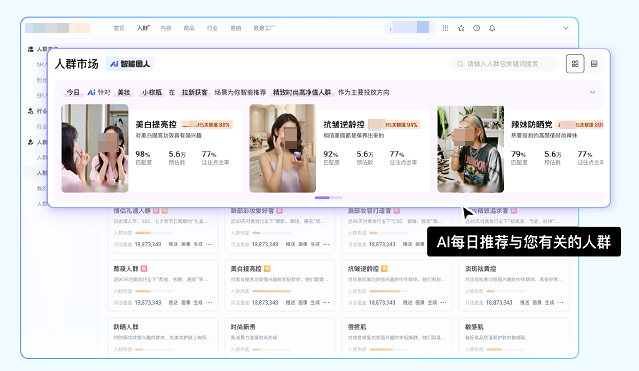Click the red badge beside 眼部彩妆爱好客 title
The height and width of the screenshot is (371, 639).
coord(280,211)
